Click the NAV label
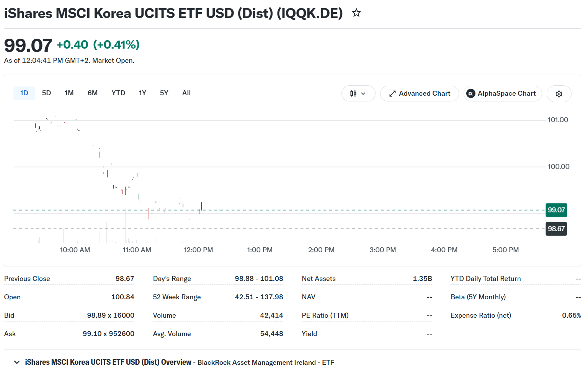Viewport: 588px width, 369px height. pos(309,297)
